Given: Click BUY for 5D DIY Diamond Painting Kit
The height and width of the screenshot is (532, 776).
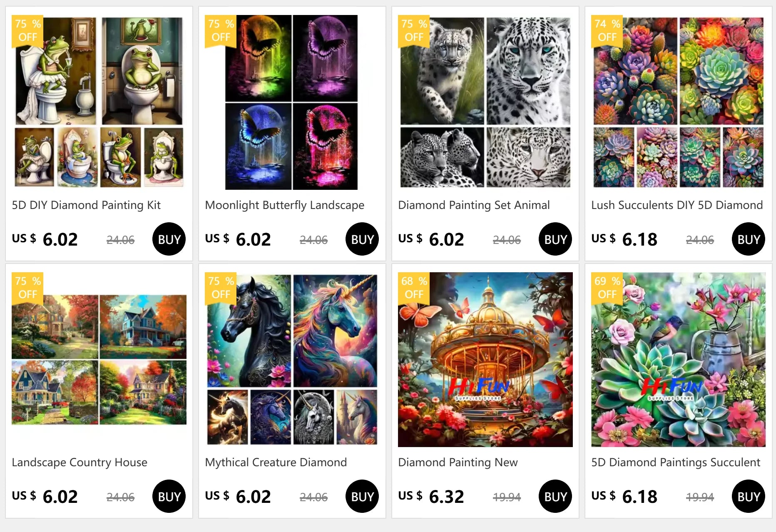Looking at the screenshot, I should click(169, 239).
